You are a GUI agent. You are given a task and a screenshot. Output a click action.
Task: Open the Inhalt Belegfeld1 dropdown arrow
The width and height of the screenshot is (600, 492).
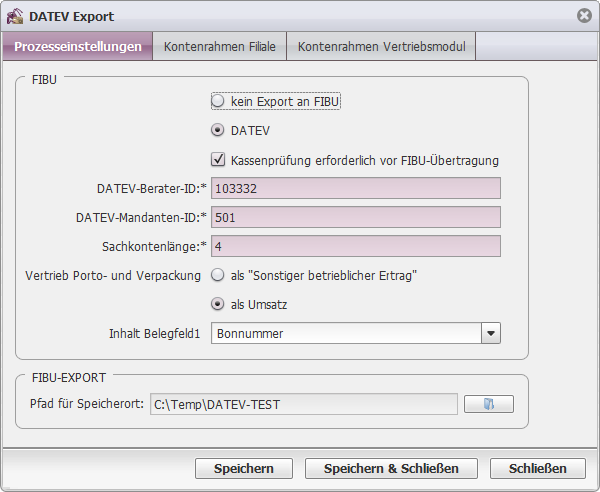click(491, 333)
